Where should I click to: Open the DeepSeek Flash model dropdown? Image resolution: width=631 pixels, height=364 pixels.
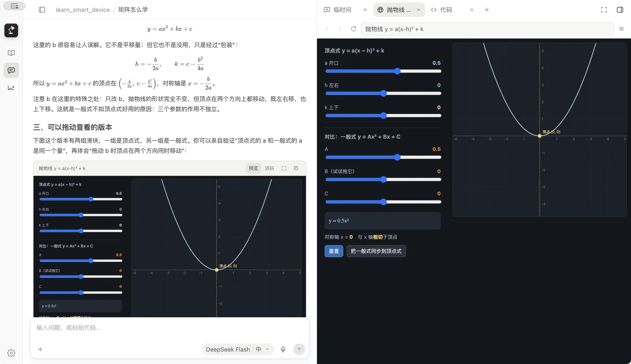click(x=238, y=349)
